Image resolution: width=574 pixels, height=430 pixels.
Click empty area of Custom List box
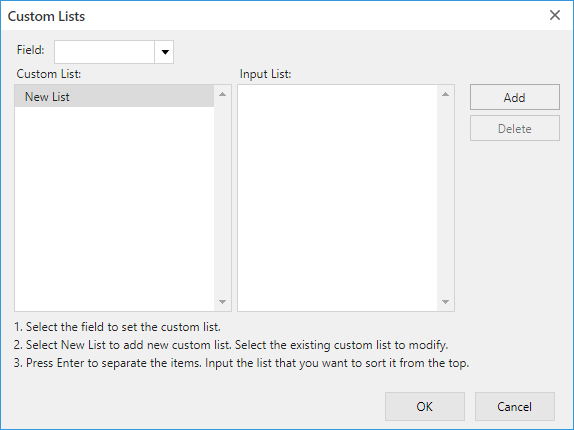pos(114,209)
